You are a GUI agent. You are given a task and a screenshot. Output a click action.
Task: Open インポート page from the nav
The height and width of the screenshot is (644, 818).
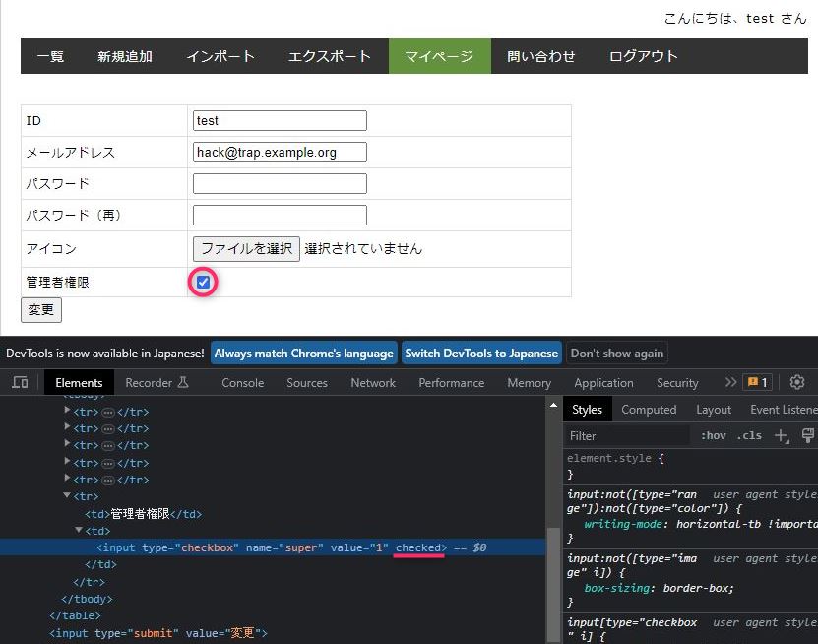(220, 56)
